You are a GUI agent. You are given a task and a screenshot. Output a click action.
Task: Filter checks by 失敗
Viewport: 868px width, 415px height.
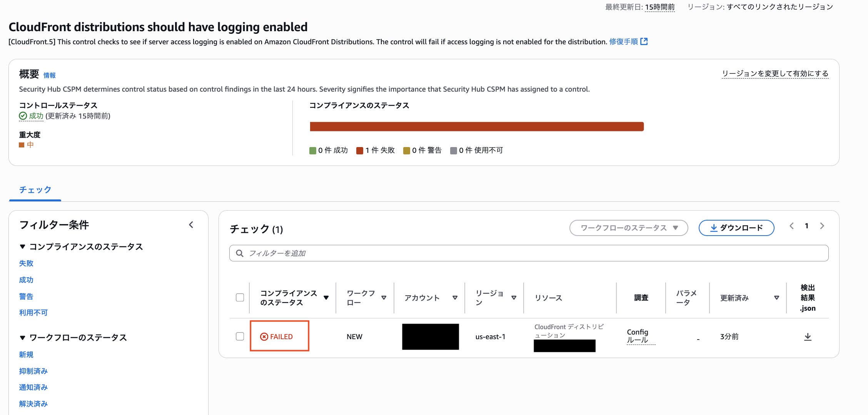[26, 263]
